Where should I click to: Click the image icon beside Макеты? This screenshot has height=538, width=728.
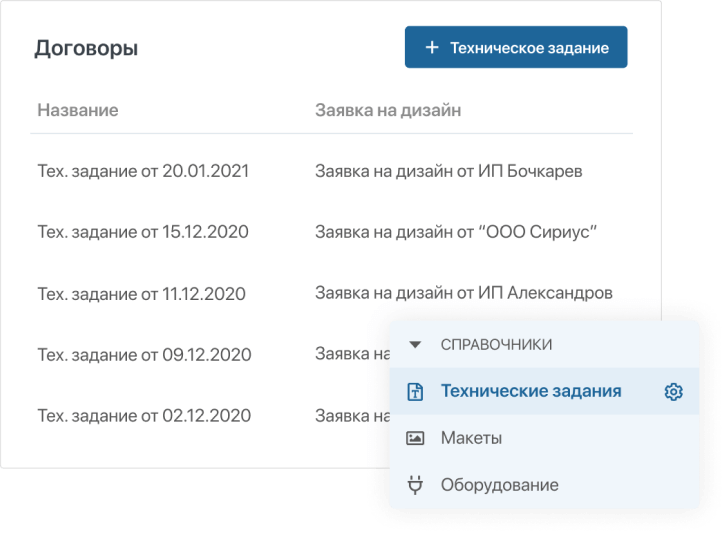pyautogui.click(x=415, y=438)
